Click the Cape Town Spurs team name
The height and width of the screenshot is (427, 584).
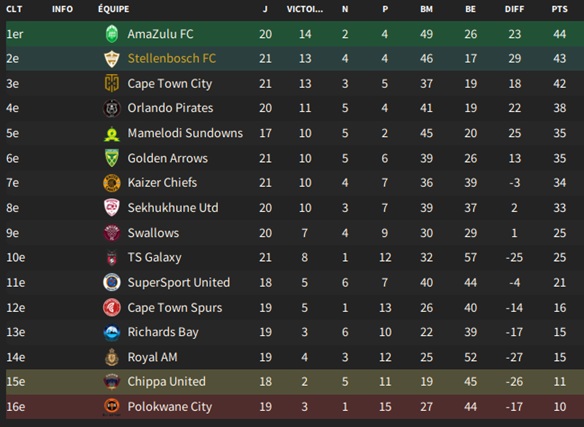(175, 308)
